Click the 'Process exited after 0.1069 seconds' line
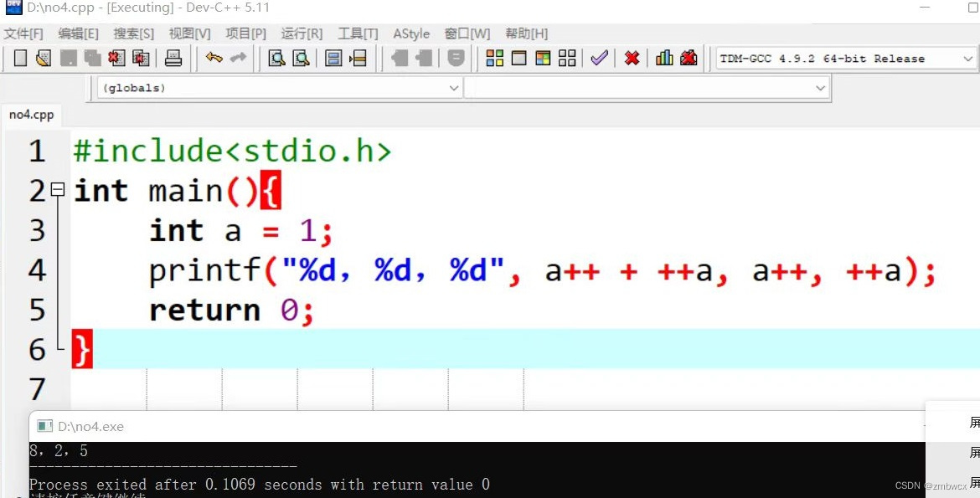Image resolution: width=980 pixels, height=498 pixels. point(260,485)
